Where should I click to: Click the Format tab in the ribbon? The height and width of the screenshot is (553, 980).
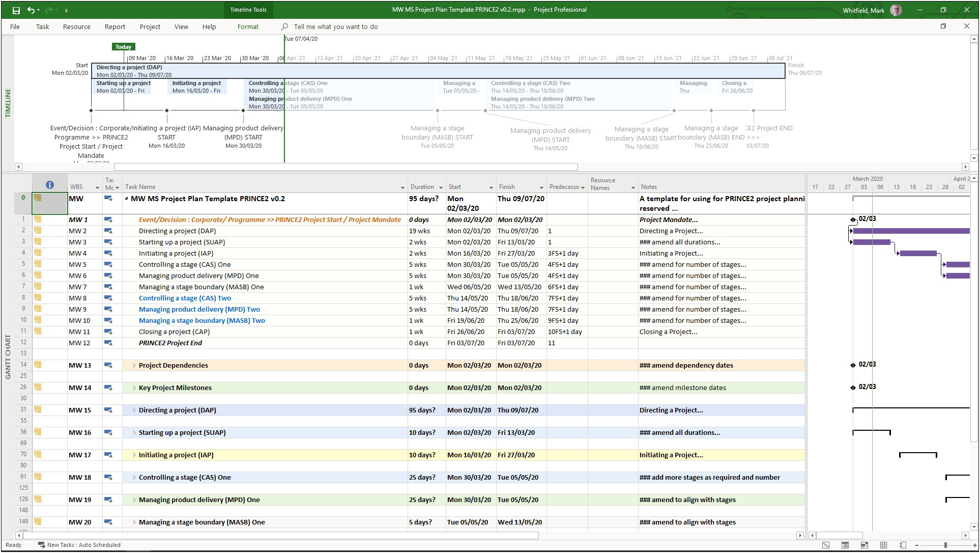(x=248, y=26)
